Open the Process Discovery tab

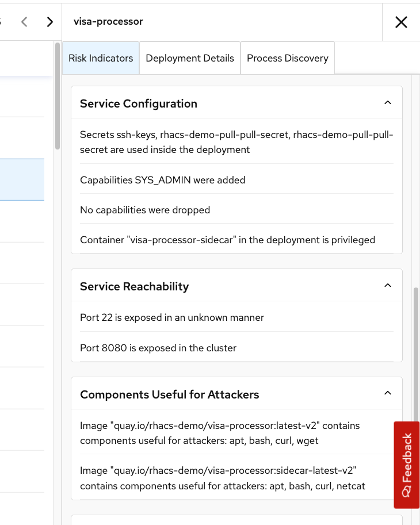287,58
